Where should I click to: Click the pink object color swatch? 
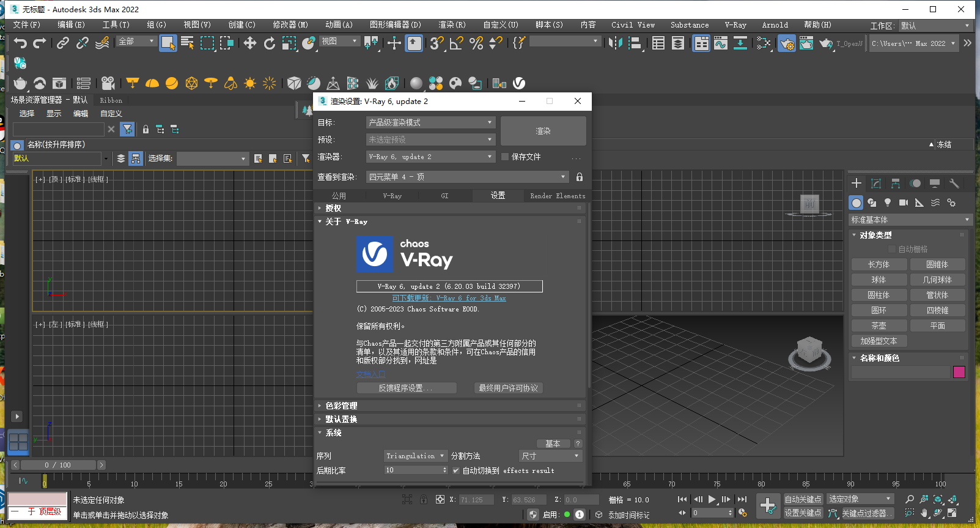pos(959,372)
